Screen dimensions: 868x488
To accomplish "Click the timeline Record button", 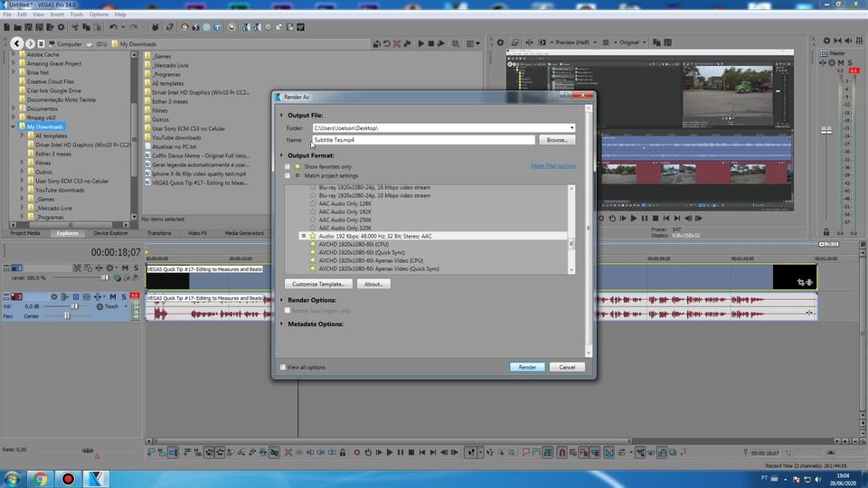I will (x=357, y=453).
